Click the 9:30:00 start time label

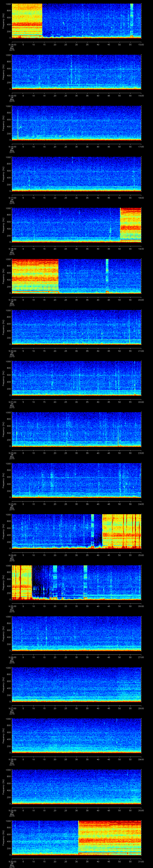12,861
